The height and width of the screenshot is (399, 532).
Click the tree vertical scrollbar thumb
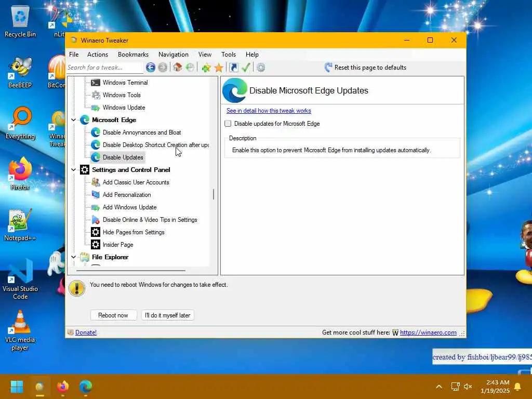click(x=214, y=194)
